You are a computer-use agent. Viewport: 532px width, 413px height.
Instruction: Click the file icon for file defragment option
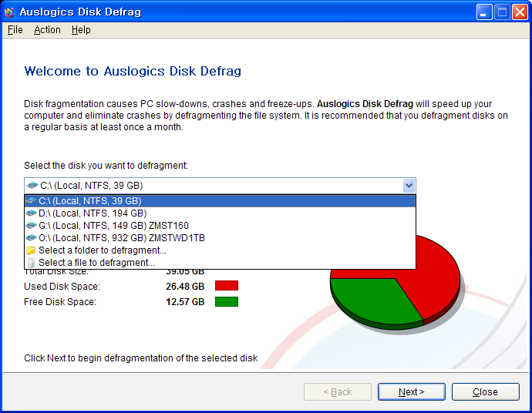pos(31,263)
